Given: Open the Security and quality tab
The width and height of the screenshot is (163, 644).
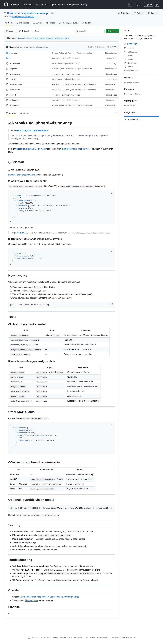Looking at the screenshot, I should [69, 23].
